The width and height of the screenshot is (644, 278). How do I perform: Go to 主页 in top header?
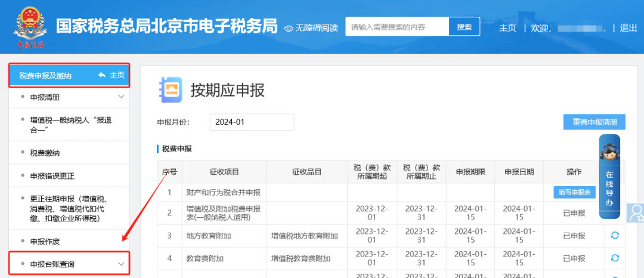point(507,28)
